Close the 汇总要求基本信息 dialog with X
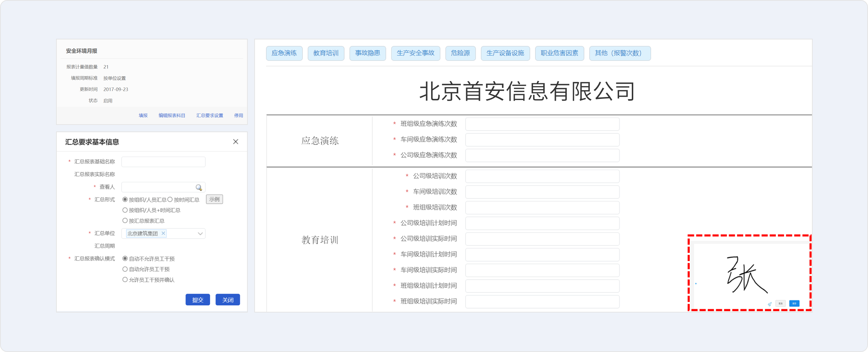Screen dimensions: 868x352 tap(235, 142)
